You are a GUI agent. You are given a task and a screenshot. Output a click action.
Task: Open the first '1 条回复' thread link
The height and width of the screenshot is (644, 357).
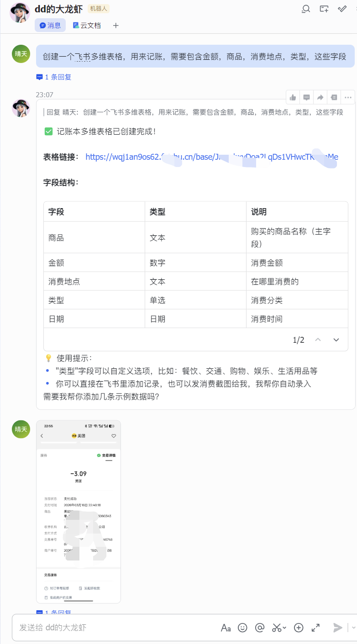[x=54, y=77]
